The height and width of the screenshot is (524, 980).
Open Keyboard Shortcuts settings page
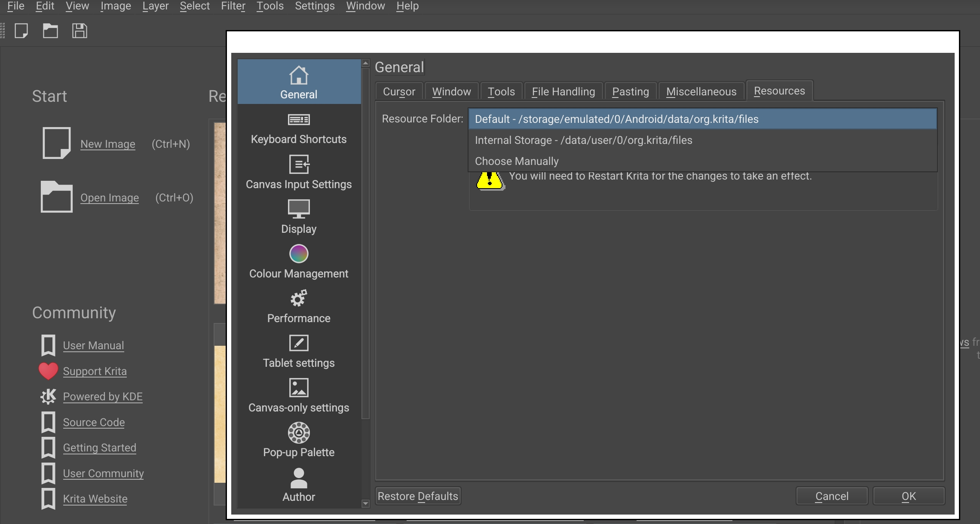point(299,128)
